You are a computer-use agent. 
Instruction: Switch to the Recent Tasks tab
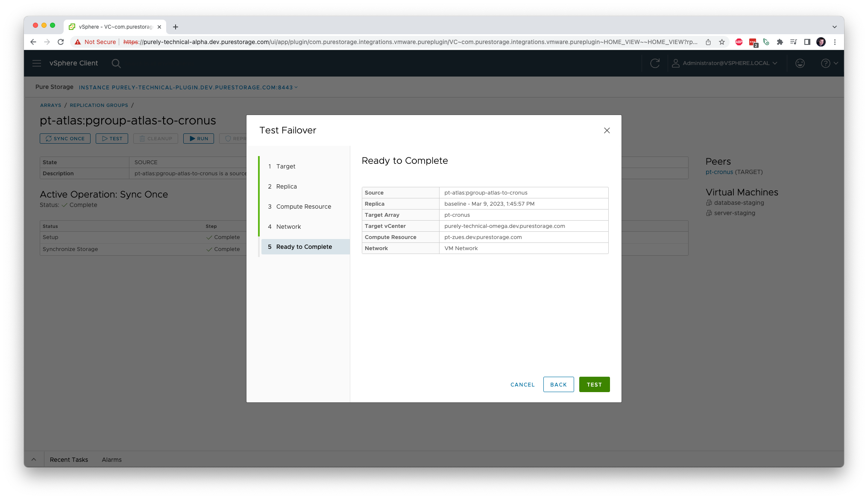[x=69, y=460]
